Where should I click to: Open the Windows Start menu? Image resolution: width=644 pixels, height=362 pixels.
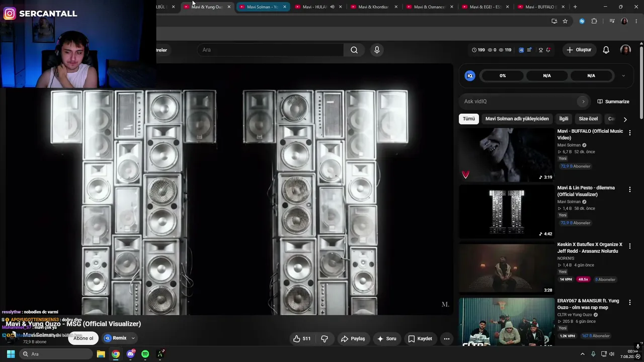pos(11,354)
